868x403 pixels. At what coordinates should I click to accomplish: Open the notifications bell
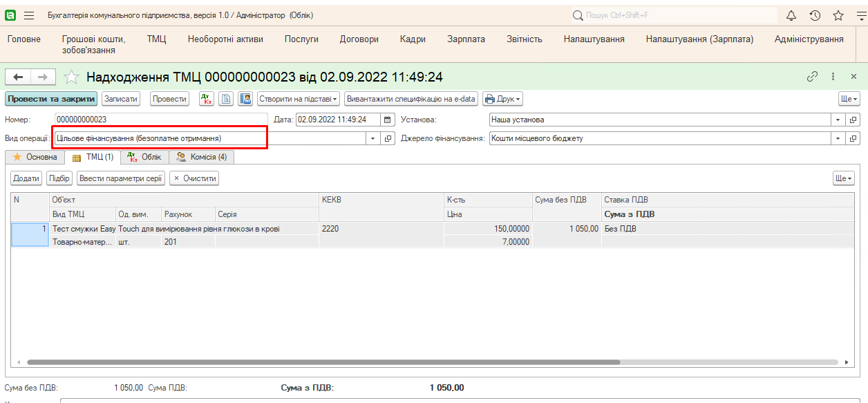(x=791, y=15)
